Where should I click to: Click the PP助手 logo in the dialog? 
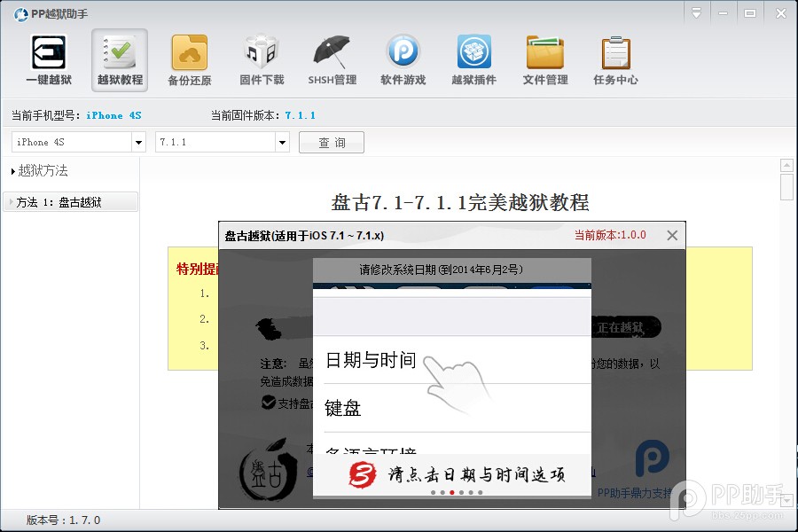click(653, 458)
